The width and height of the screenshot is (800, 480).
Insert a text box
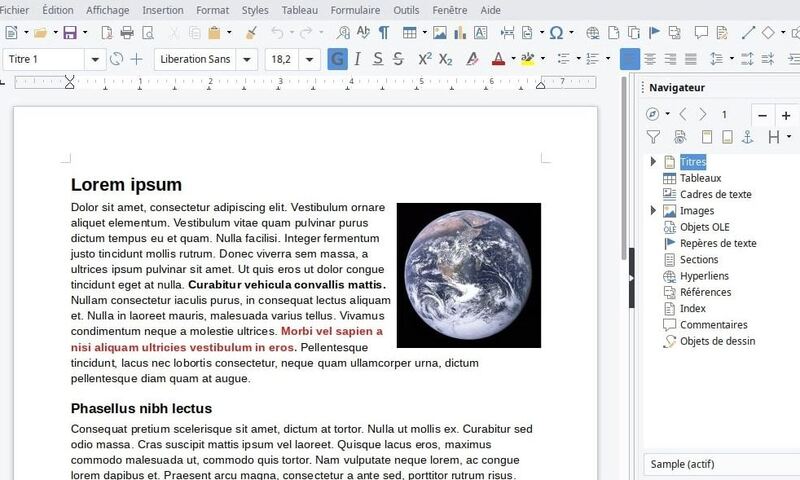click(480, 33)
